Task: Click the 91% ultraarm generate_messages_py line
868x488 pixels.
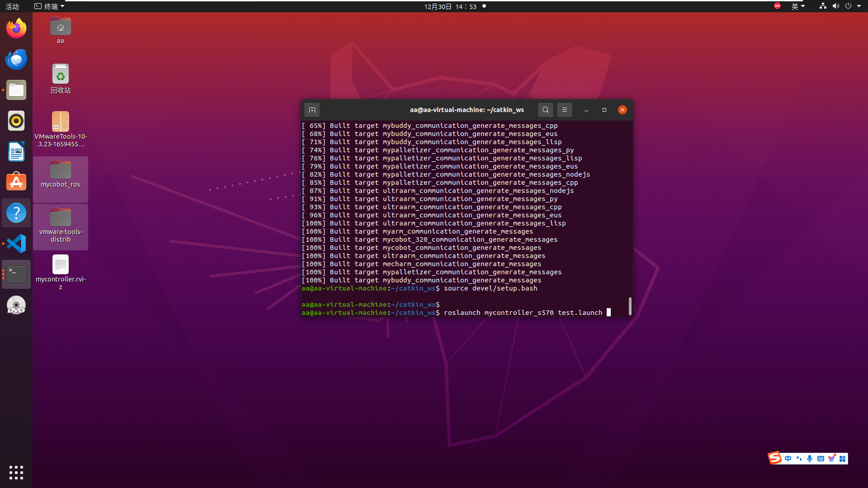Action: click(x=429, y=199)
